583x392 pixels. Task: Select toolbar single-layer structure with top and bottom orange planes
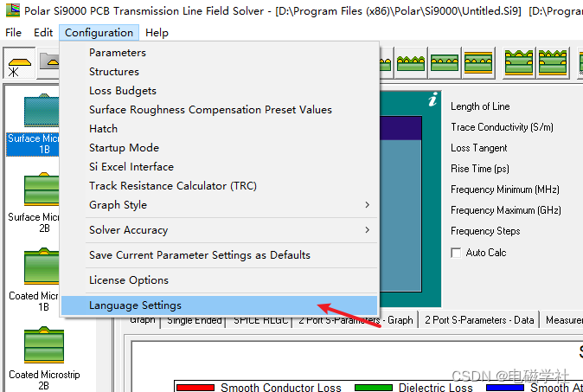(x=478, y=62)
